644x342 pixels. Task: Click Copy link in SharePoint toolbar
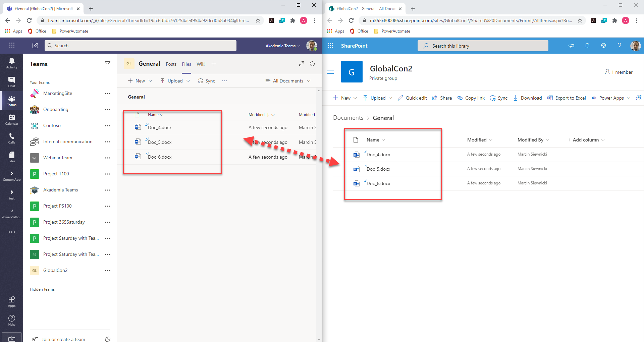(471, 98)
